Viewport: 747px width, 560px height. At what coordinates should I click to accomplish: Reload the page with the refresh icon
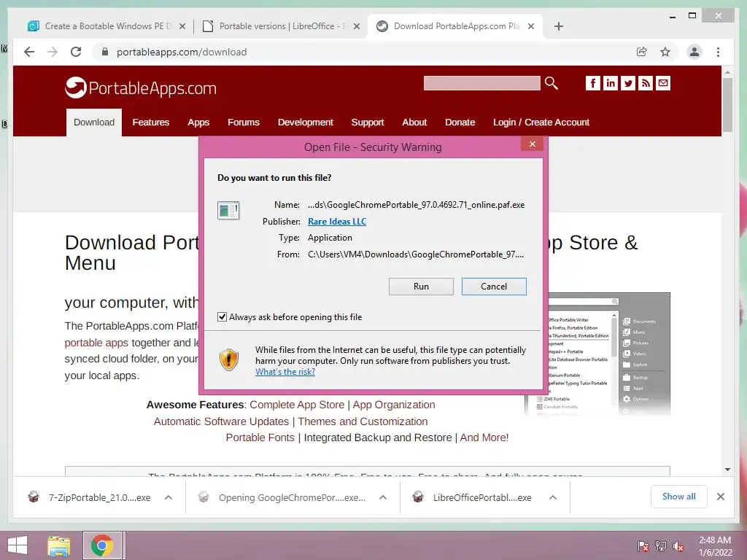76,52
